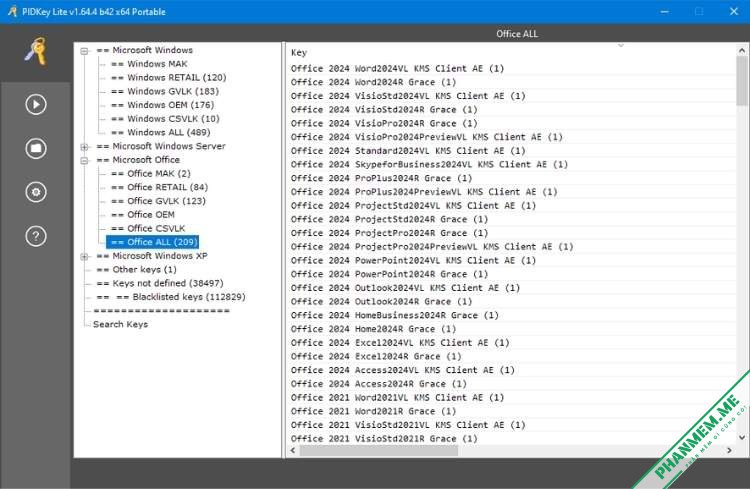The width and height of the screenshot is (750, 489).
Task: Select Windows CSVLK (10) tree item
Action: 165,119
